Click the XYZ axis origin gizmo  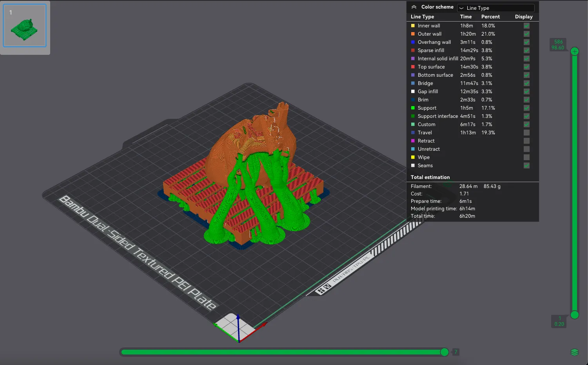238,327
